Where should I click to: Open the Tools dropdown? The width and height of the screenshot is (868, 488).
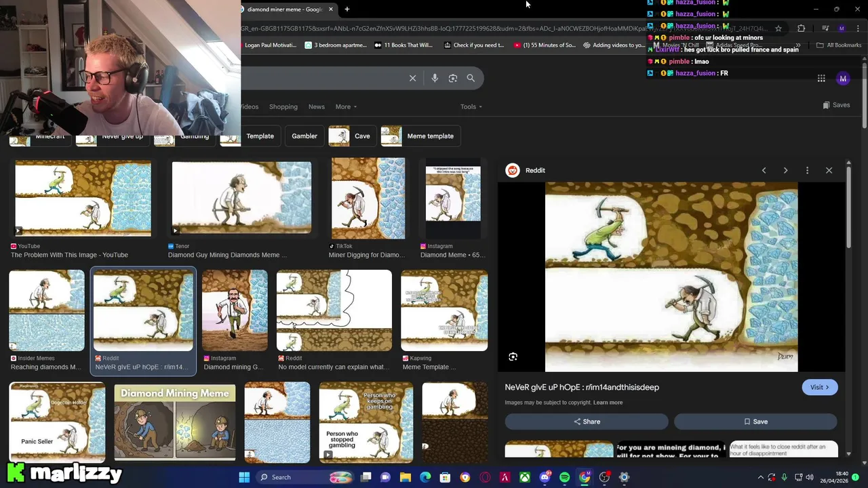point(471,106)
